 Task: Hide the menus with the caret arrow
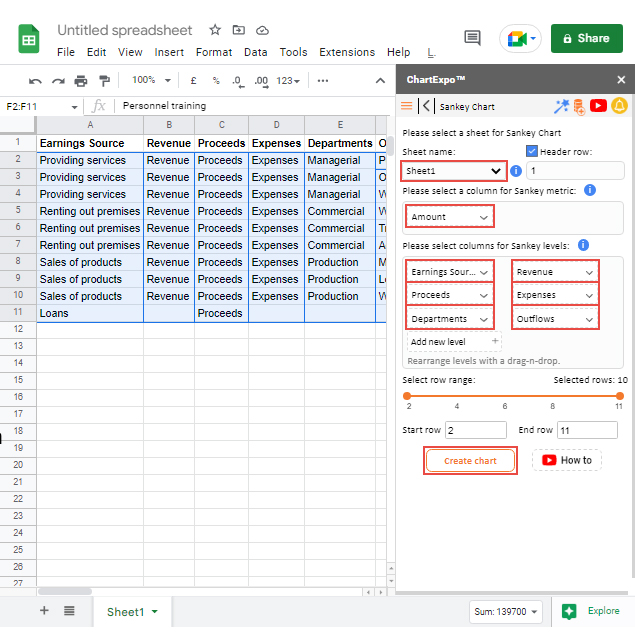(380, 80)
